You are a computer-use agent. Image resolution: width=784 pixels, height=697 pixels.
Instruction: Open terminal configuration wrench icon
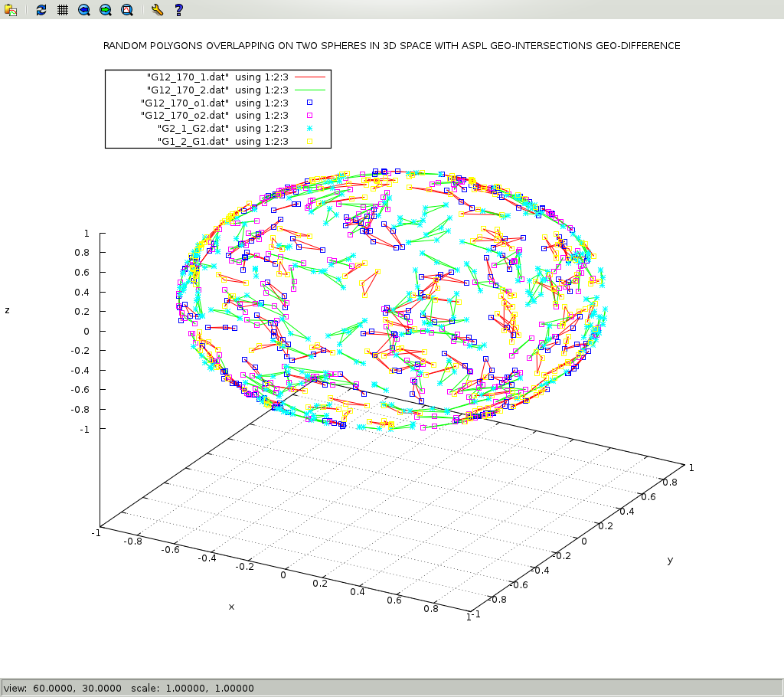coord(157,10)
